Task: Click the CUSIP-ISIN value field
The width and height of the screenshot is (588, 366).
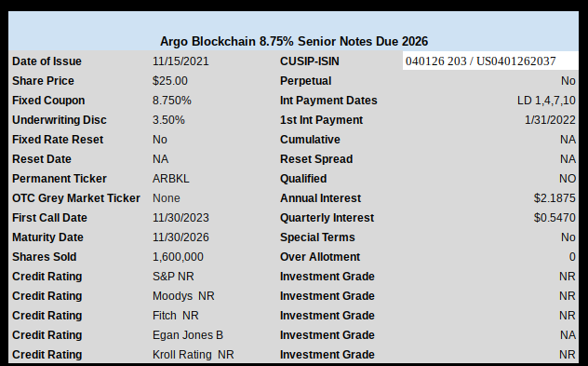Action: pos(490,61)
